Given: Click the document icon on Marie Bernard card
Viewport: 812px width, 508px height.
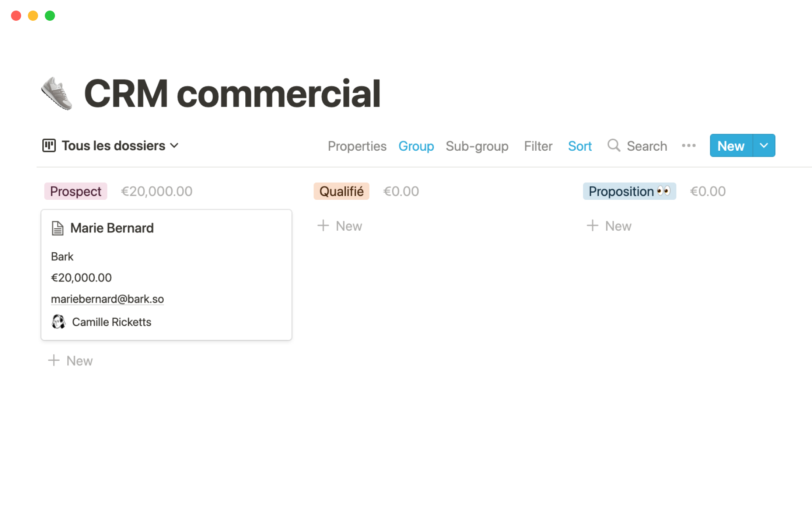Looking at the screenshot, I should tap(58, 228).
